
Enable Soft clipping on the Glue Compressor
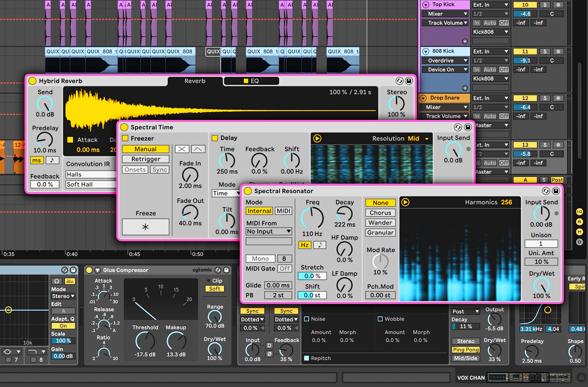click(215, 289)
